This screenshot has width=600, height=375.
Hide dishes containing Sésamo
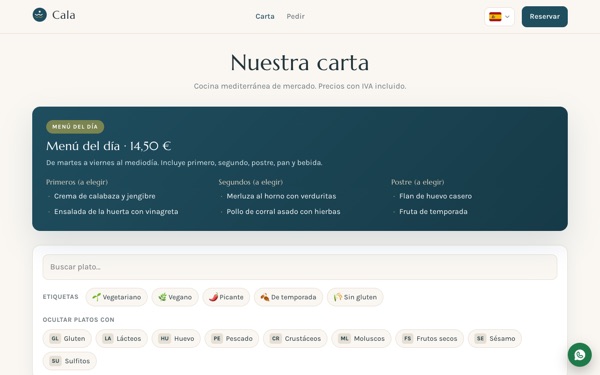click(x=495, y=338)
